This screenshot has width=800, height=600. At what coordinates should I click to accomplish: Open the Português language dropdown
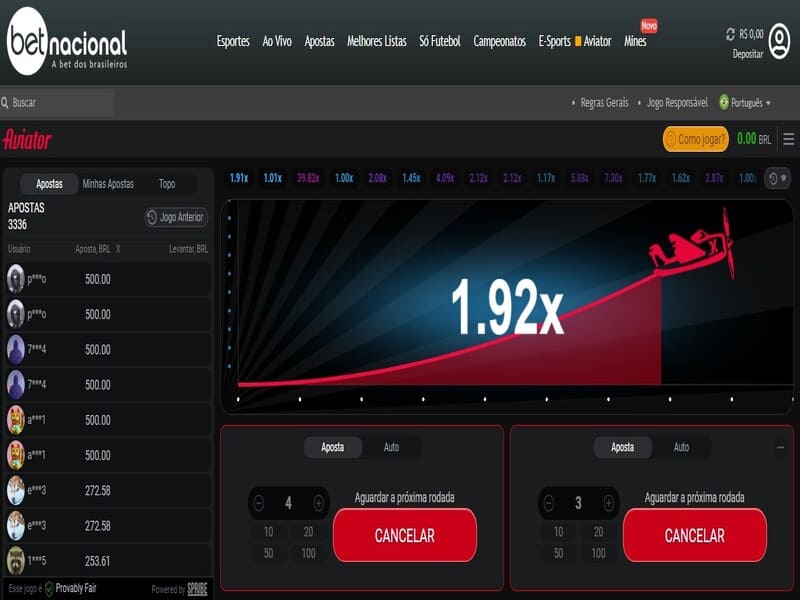[745, 103]
